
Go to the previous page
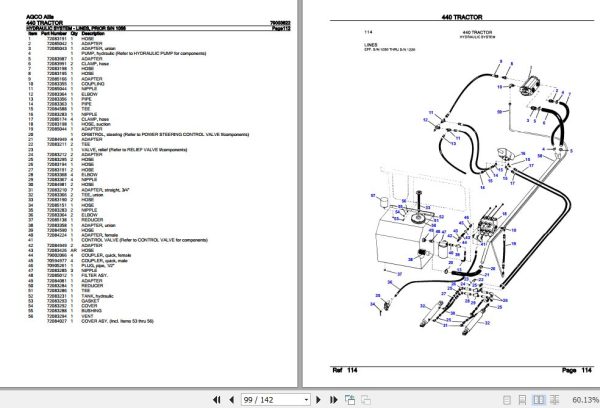(232, 400)
